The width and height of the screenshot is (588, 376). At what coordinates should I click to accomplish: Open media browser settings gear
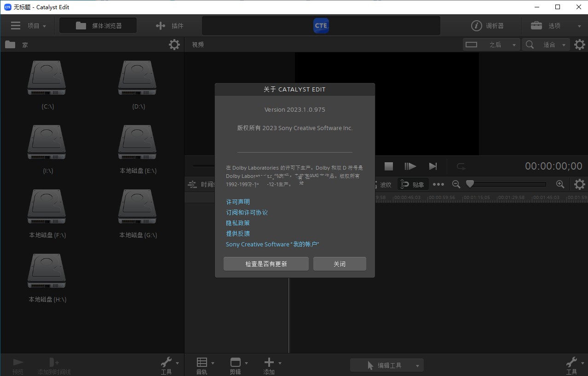point(174,45)
